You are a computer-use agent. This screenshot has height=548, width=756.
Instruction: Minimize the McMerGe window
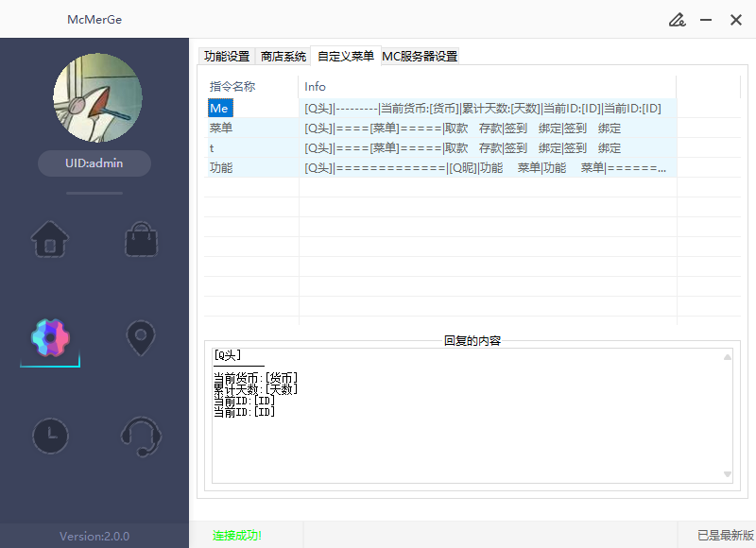coord(706,20)
